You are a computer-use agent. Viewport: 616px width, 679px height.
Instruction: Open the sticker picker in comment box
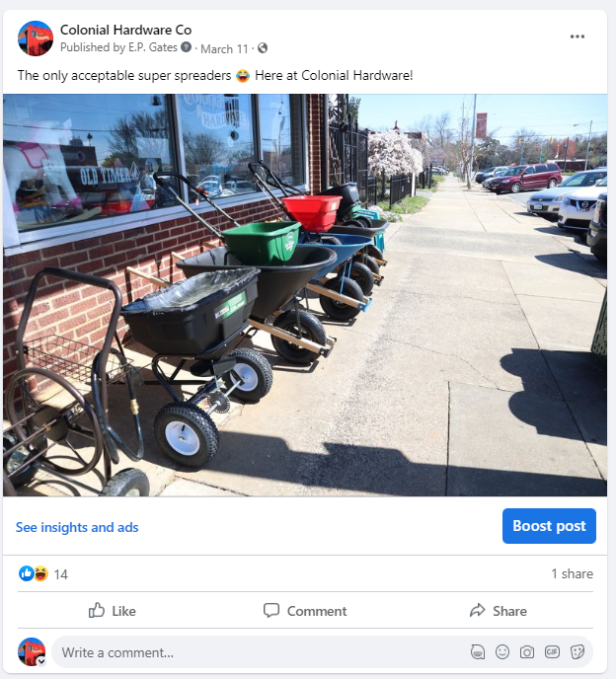coord(577,651)
